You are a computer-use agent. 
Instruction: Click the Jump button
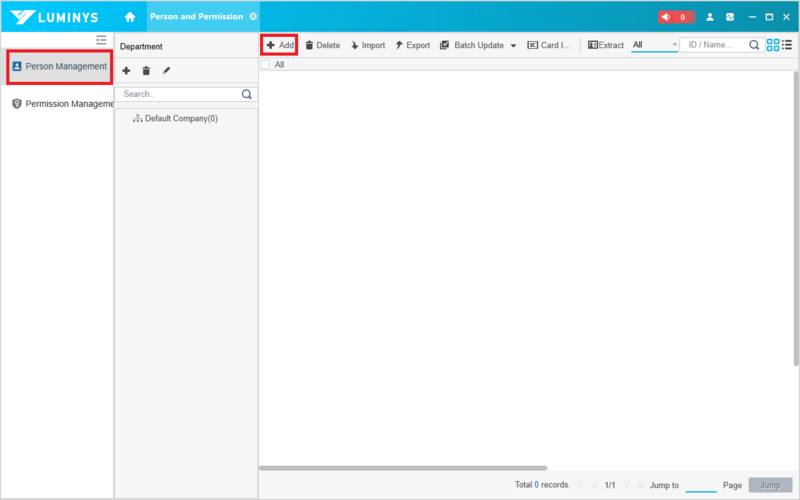click(x=770, y=485)
